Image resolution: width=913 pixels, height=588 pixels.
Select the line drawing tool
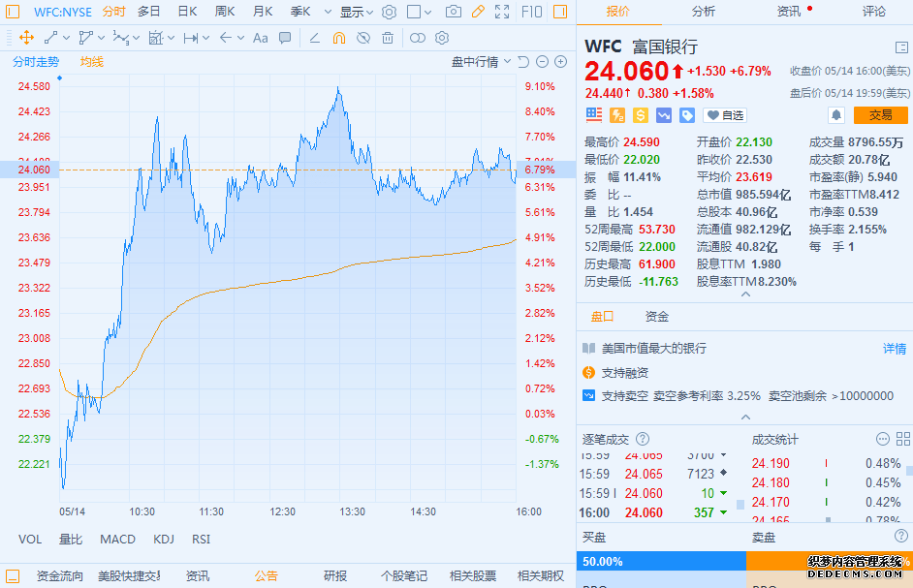tap(50, 39)
